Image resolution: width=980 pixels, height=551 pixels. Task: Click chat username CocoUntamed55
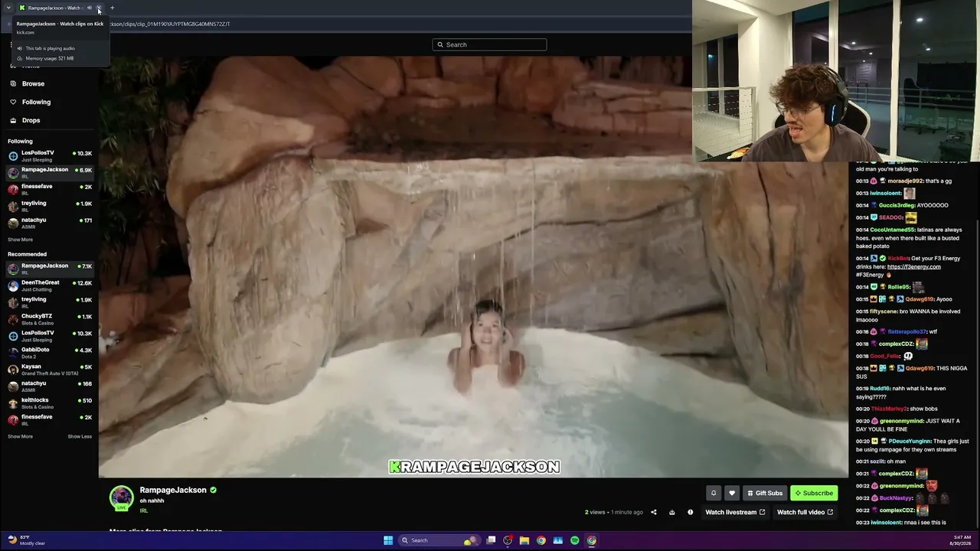(x=892, y=230)
